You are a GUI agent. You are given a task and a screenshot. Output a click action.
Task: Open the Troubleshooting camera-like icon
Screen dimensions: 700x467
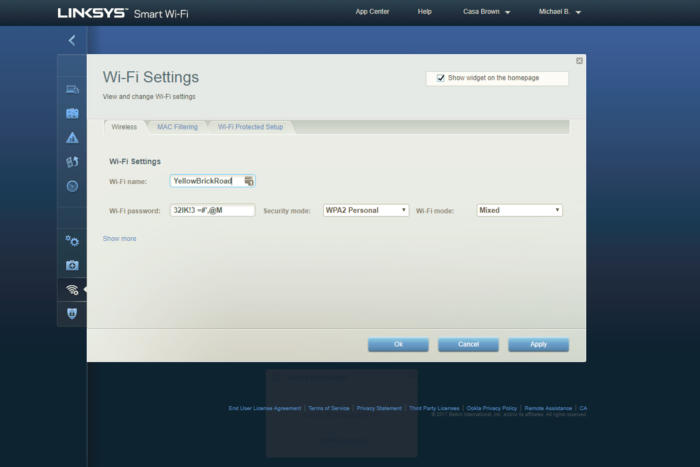click(x=72, y=265)
